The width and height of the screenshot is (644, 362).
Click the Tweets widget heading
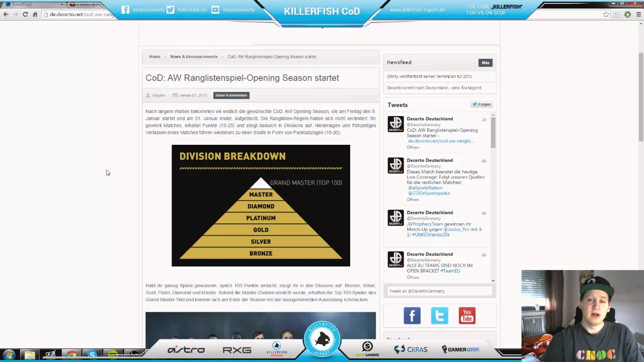click(397, 105)
